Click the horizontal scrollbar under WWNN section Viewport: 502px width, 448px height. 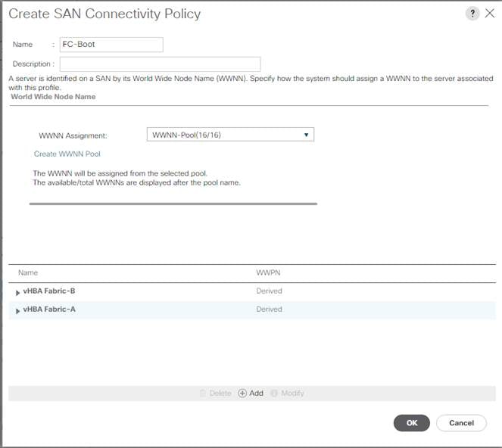pos(173,204)
